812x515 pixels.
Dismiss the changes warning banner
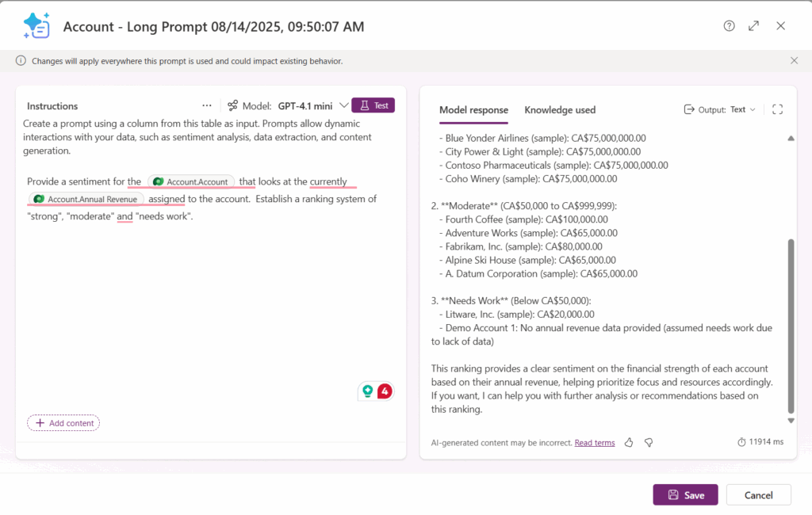click(794, 60)
